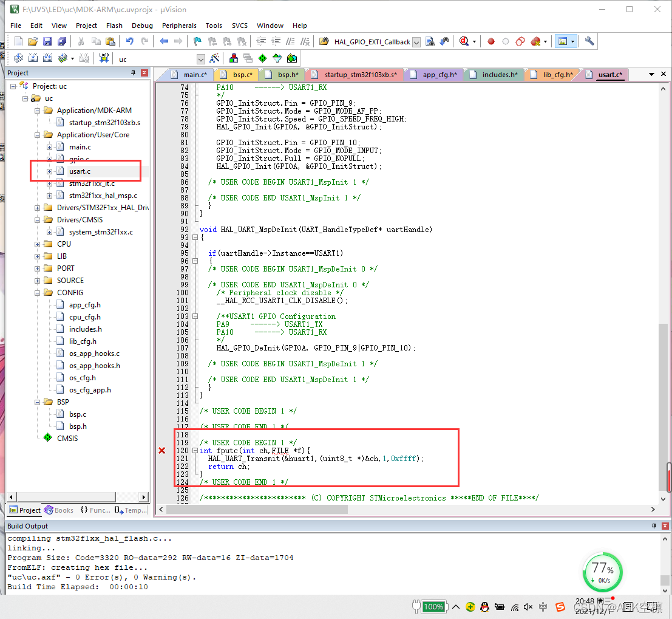Insert a bookmark with the flag icon
The image size is (672, 619).
pos(197,41)
